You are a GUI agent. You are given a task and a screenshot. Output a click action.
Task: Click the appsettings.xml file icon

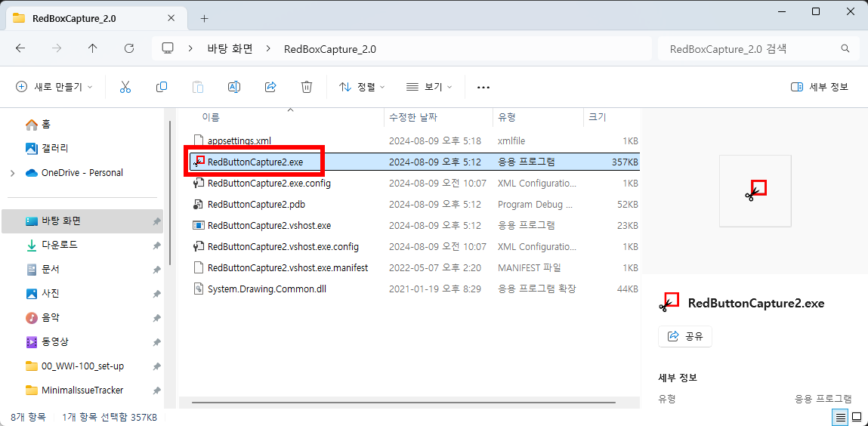click(x=198, y=140)
